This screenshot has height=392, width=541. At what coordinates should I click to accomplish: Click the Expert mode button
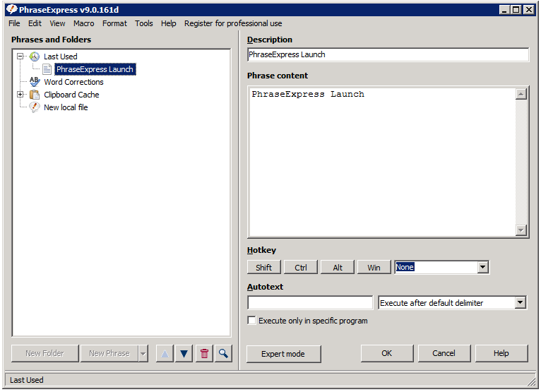(x=283, y=354)
